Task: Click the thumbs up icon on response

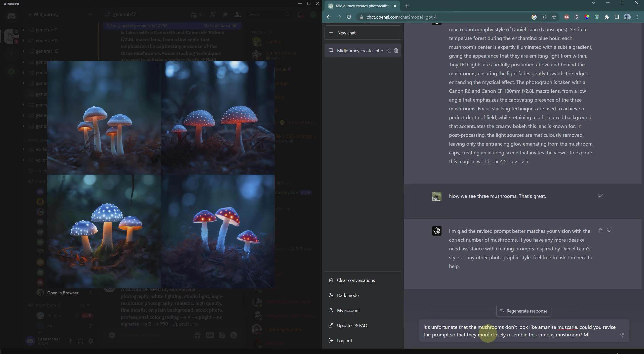Action: 600,230
